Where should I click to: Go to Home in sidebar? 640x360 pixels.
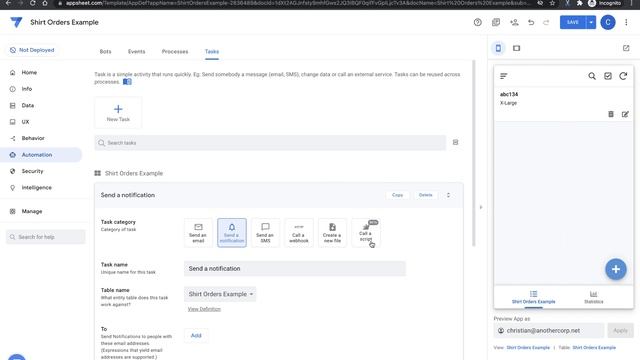point(29,72)
